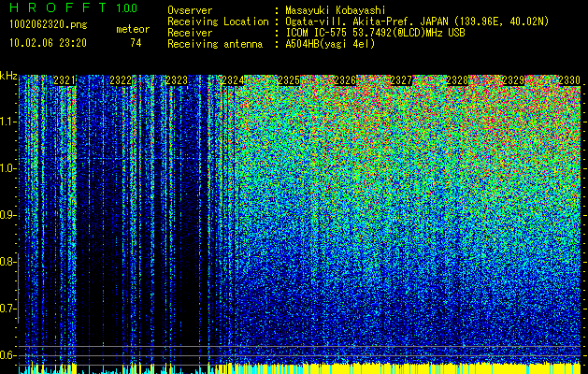Viewport: 588px width, 374px height.
Task: Click observer name Masayuki Kobayashi
Action: tap(336, 10)
